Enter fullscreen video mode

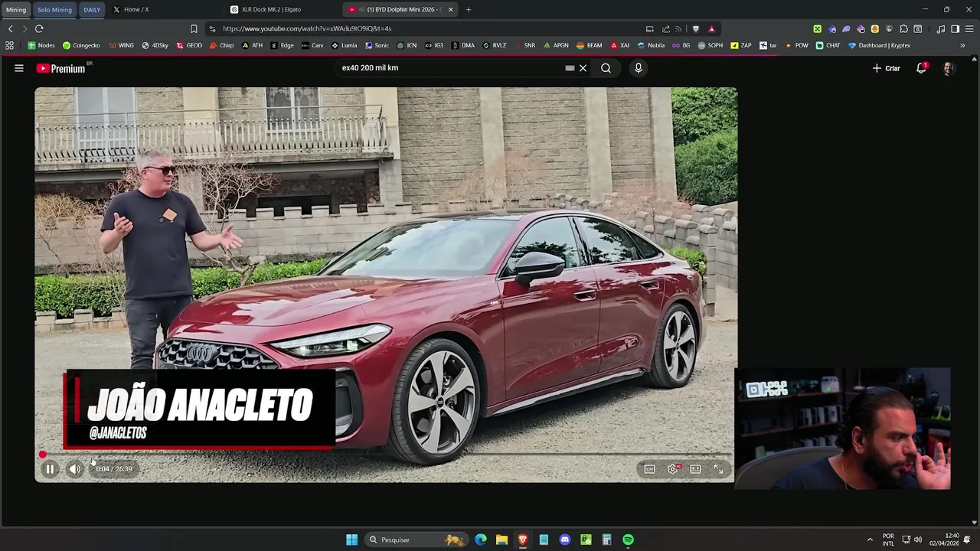[719, 469]
